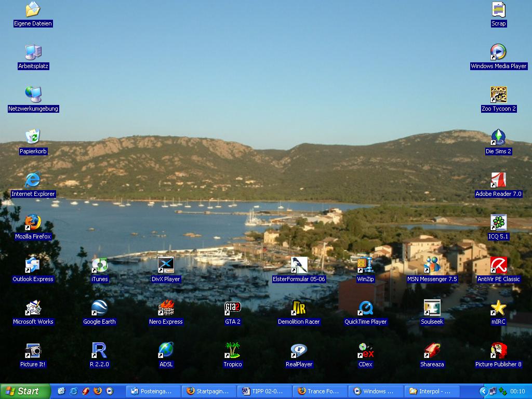
Task: Select the WinZip desktop shortcut
Action: click(365, 265)
